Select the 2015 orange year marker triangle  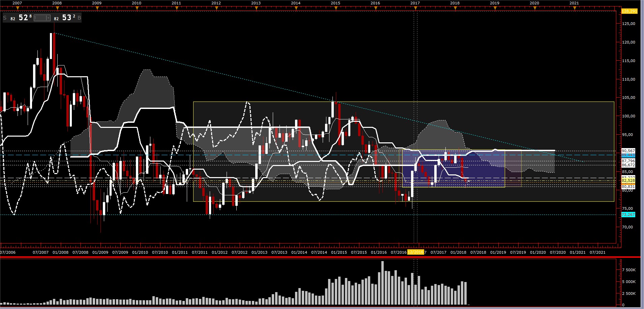(335, 8)
